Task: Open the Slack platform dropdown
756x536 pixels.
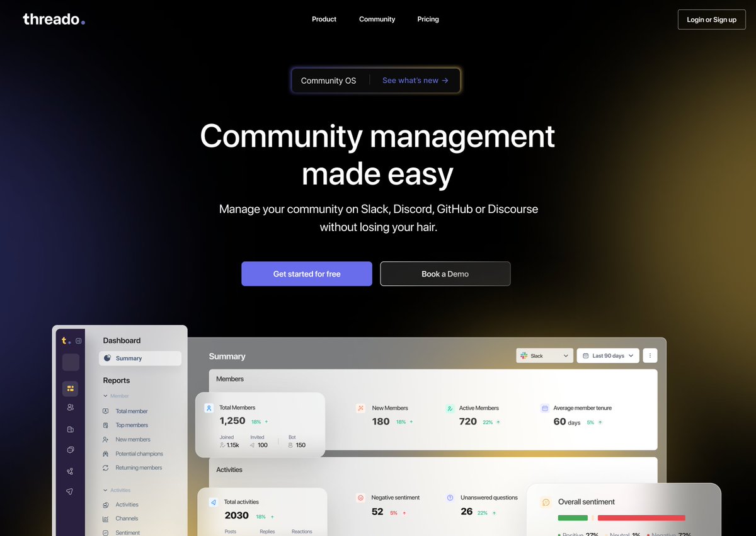Action: click(544, 355)
